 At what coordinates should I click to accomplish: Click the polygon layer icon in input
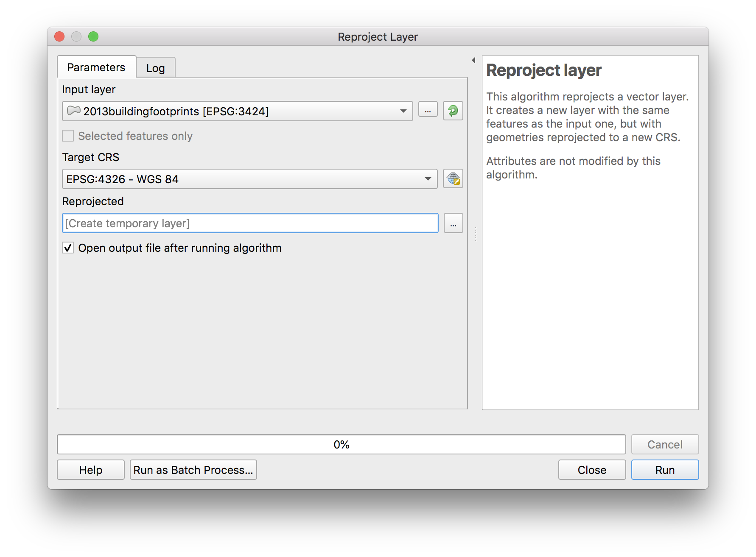pos(74,111)
